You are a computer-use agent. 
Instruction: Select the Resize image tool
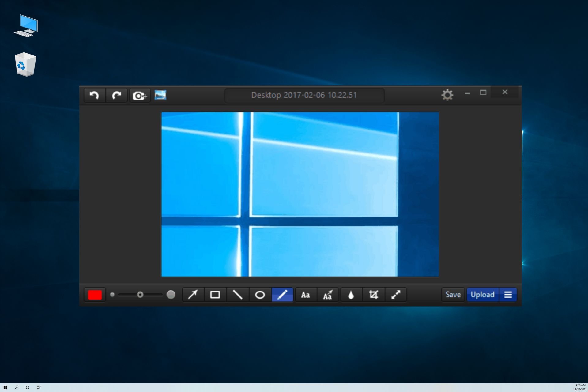(x=396, y=295)
